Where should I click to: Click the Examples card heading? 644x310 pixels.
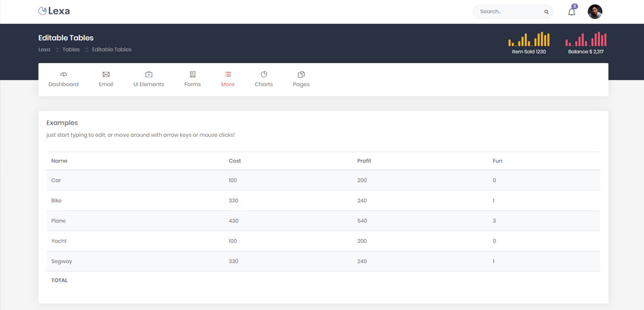coord(62,122)
